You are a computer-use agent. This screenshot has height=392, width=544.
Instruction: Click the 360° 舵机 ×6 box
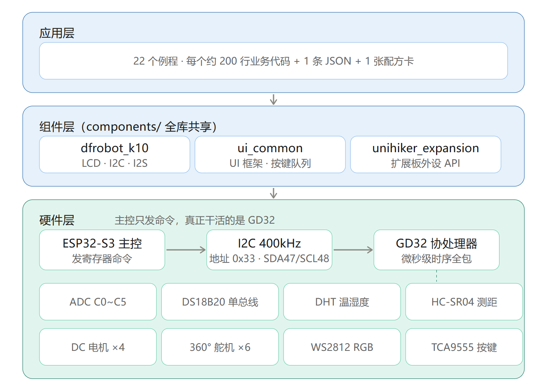click(220, 347)
